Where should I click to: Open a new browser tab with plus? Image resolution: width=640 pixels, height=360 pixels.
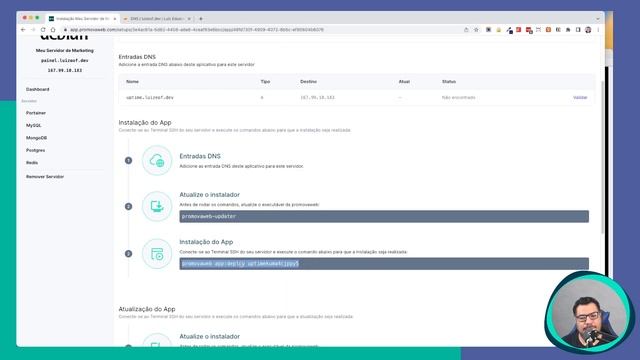(x=201, y=19)
